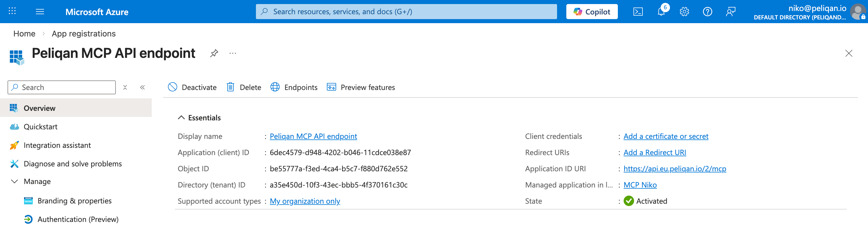Focus the sidebar Search field
This screenshot has width=868, height=228.
(x=62, y=88)
